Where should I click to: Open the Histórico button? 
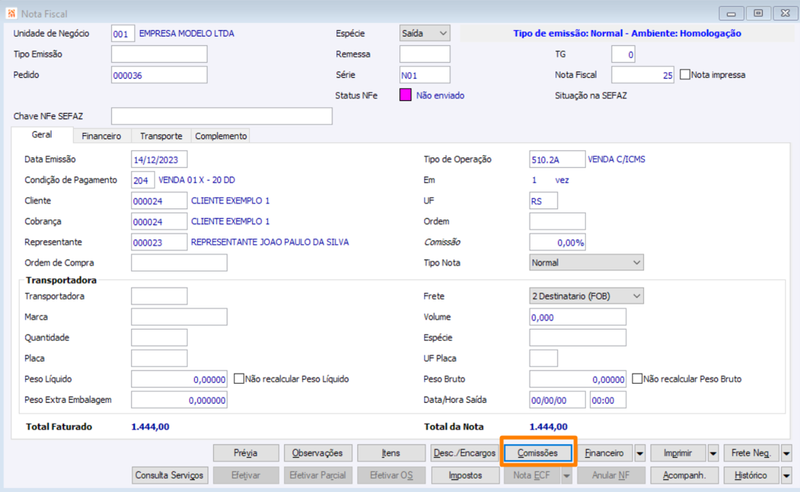pos(752,476)
